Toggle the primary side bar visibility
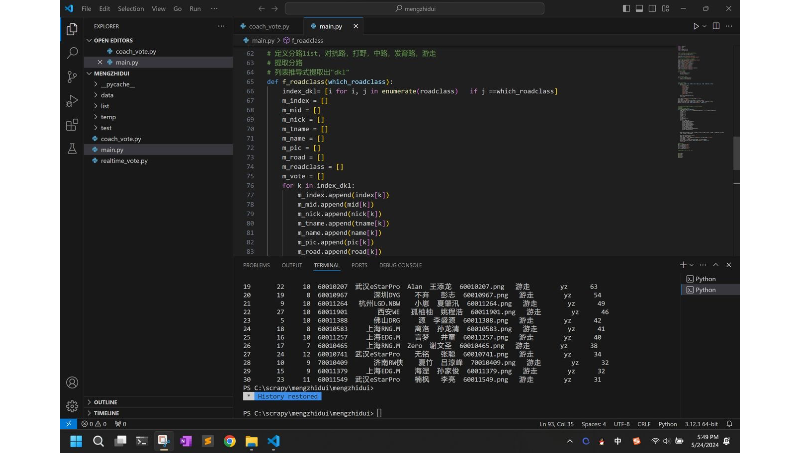This screenshot has height=453, width=800. (626, 9)
